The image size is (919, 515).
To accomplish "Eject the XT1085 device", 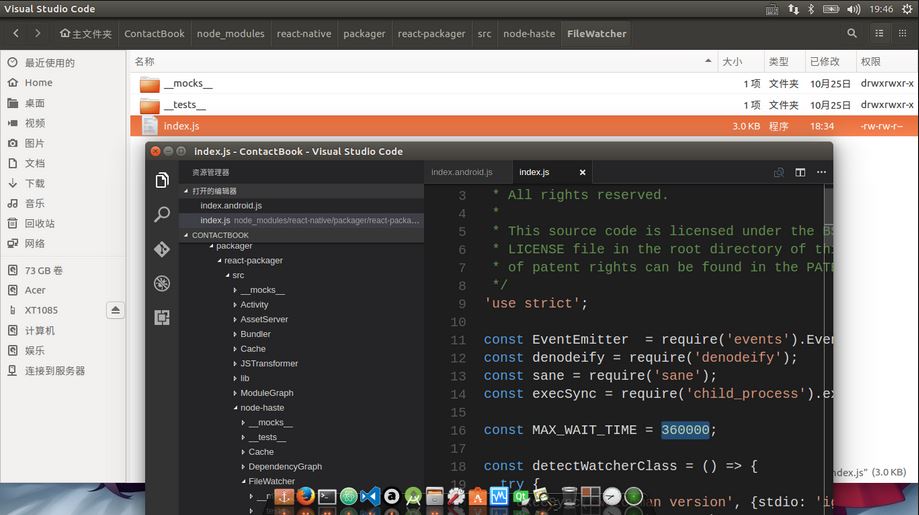I will (115, 310).
